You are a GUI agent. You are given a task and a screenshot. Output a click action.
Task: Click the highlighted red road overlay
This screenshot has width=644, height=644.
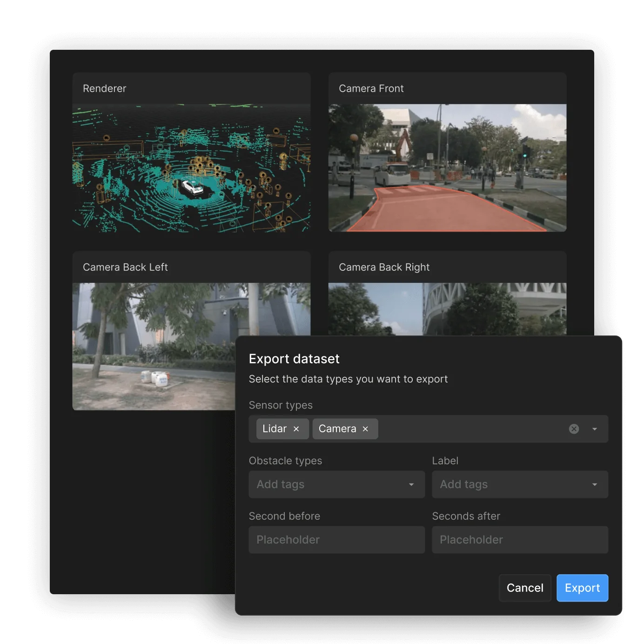[447, 209]
